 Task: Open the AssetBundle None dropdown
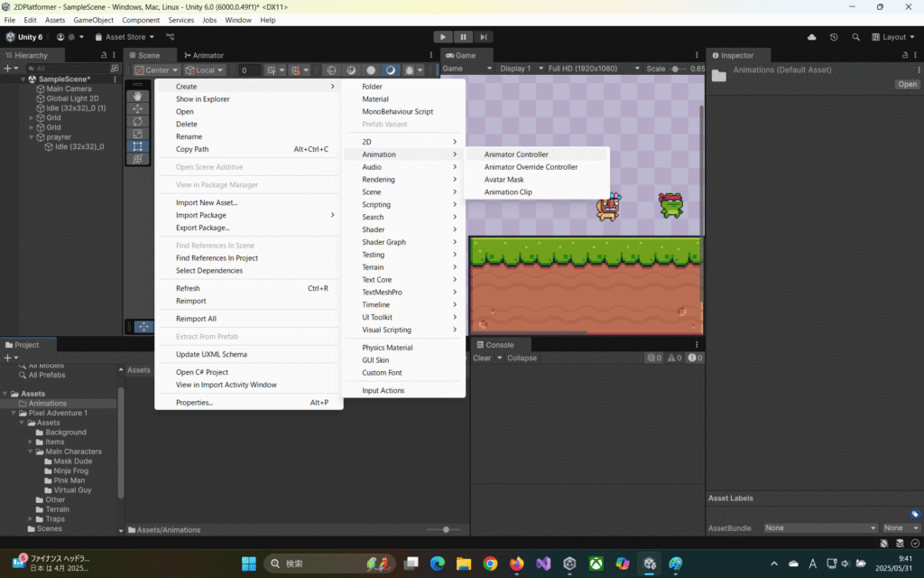tap(820, 527)
